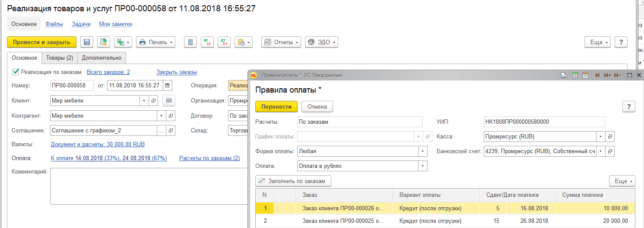This screenshot has height=228, width=644.
Task: Open the Отчеты dropdown menu
Action: (x=281, y=42)
